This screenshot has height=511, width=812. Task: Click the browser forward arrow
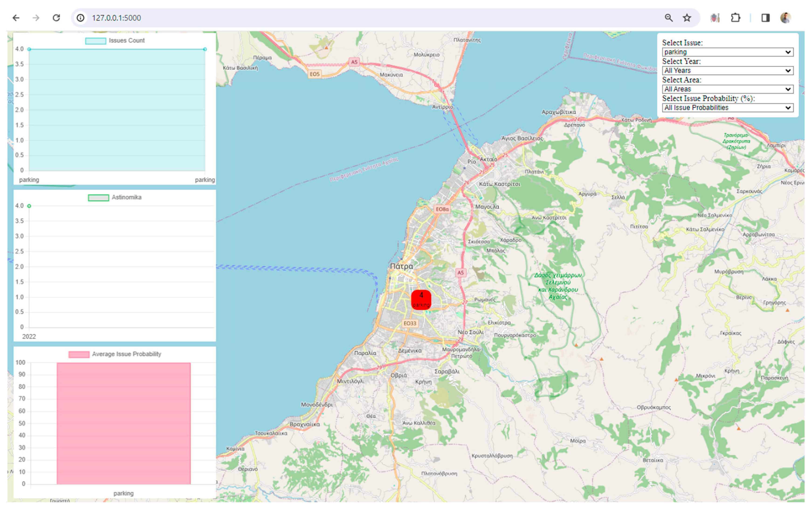(x=36, y=18)
